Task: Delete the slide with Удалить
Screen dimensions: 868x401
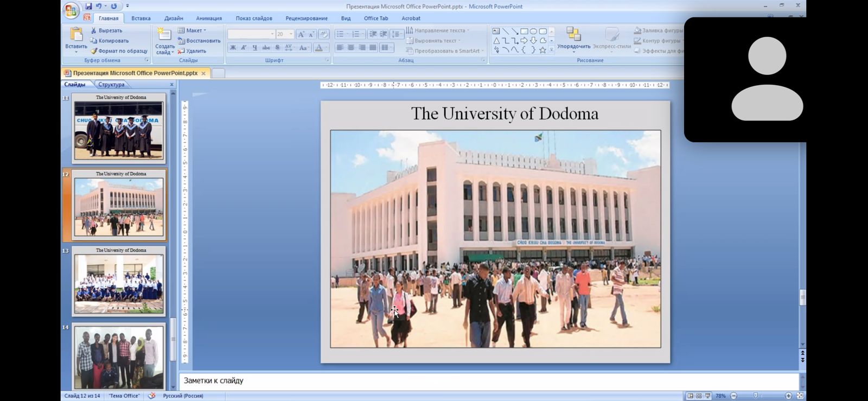Action: click(192, 51)
